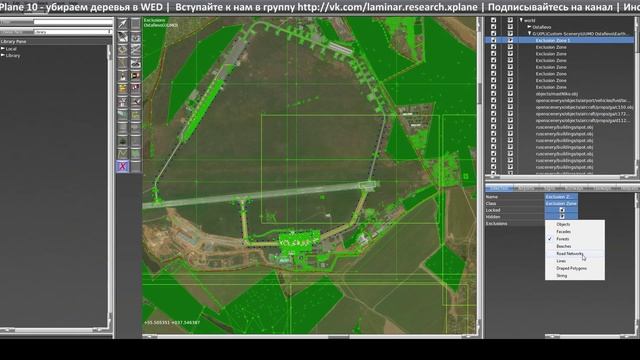Click the hierarchy panel vertical scrollbar
The image size is (640, 360).
[637, 96]
